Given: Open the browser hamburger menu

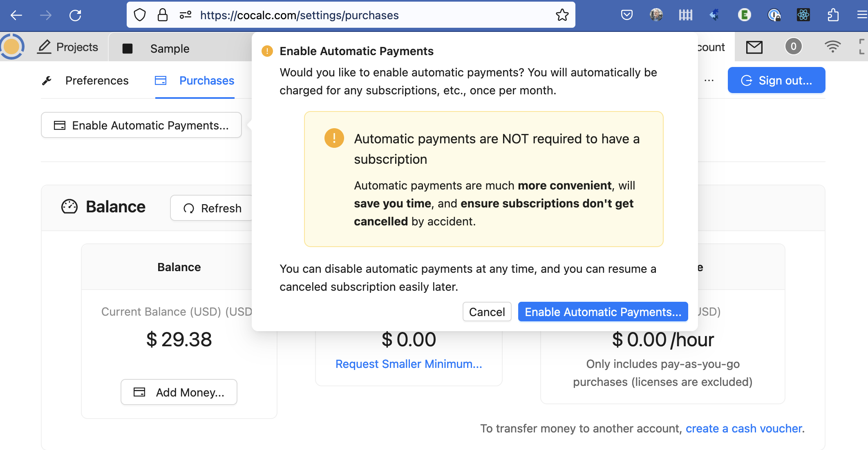Looking at the screenshot, I should (x=862, y=15).
